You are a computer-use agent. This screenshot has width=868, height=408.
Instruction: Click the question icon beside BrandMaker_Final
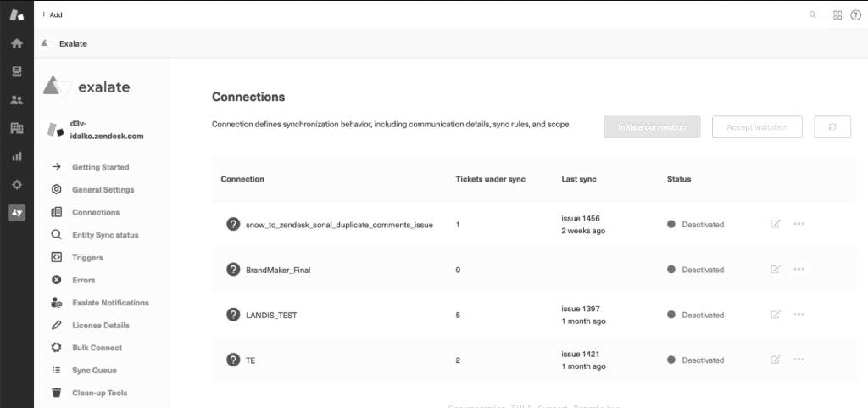click(x=233, y=270)
